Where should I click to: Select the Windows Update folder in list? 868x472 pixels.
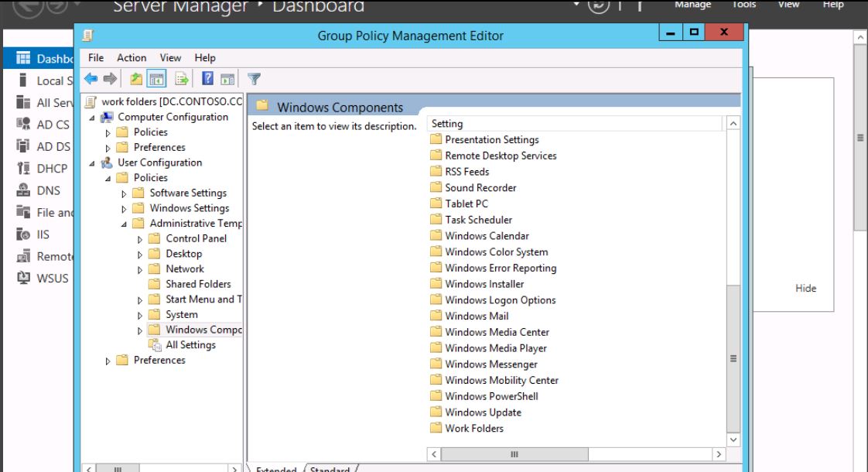(476, 412)
